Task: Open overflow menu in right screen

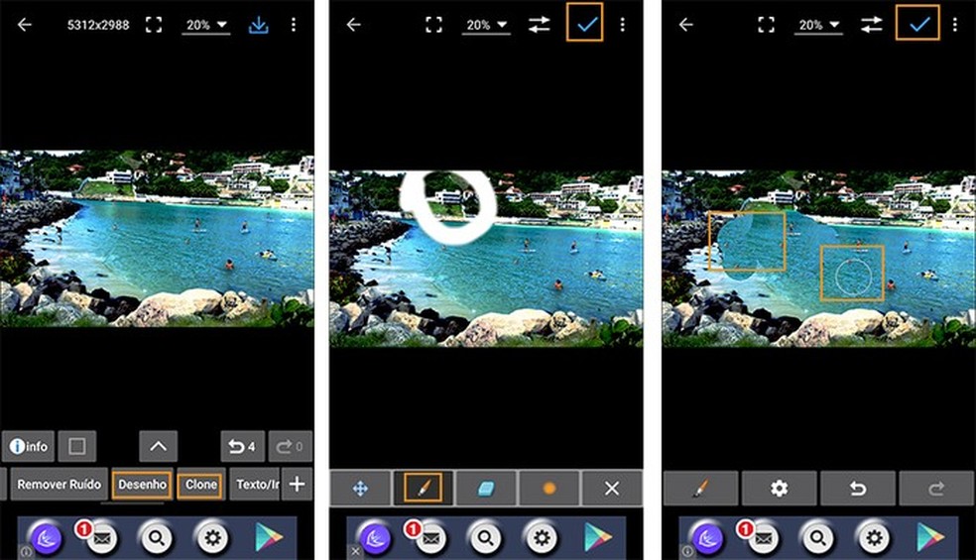Action: (x=955, y=25)
